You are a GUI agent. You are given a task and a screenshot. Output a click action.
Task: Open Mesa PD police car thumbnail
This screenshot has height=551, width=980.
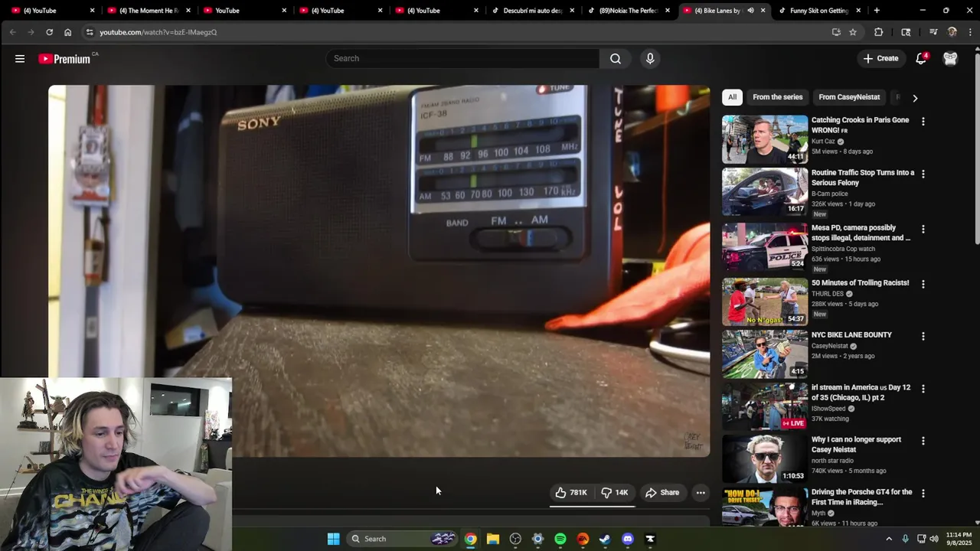(x=765, y=247)
